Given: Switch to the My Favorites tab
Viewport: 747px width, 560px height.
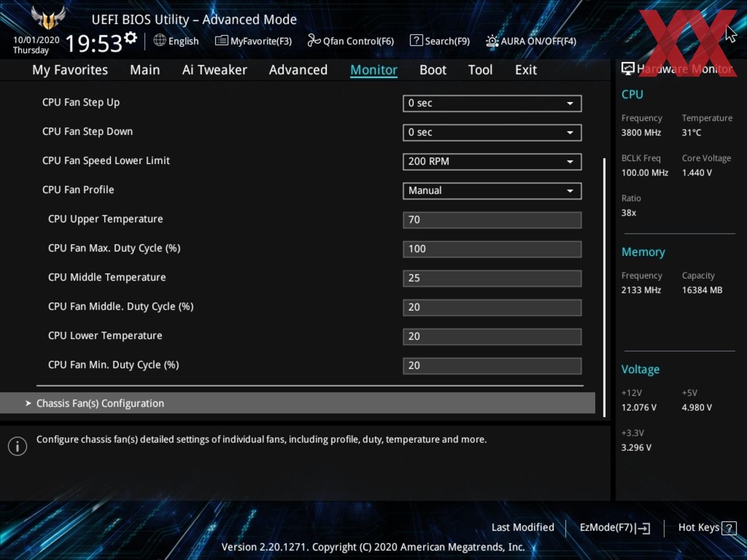Looking at the screenshot, I should (70, 70).
